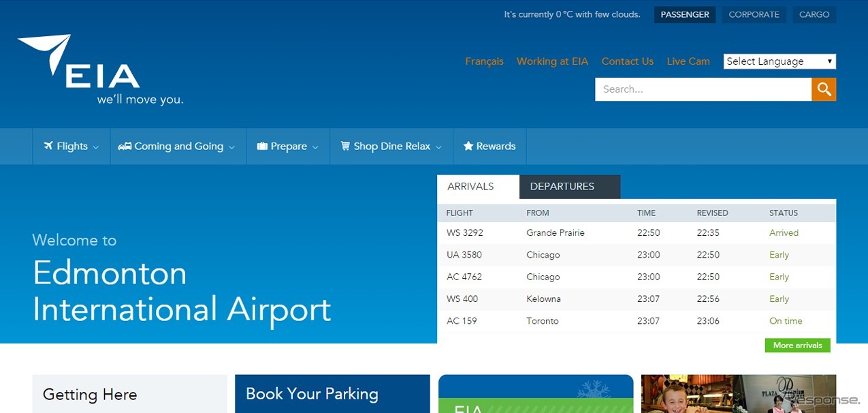Click the Edmonton International Airport heading

click(182, 291)
